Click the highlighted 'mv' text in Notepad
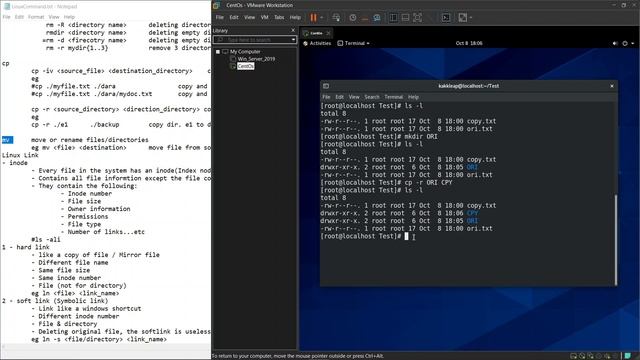Viewport: 640px width, 360px height. pyautogui.click(x=7, y=140)
